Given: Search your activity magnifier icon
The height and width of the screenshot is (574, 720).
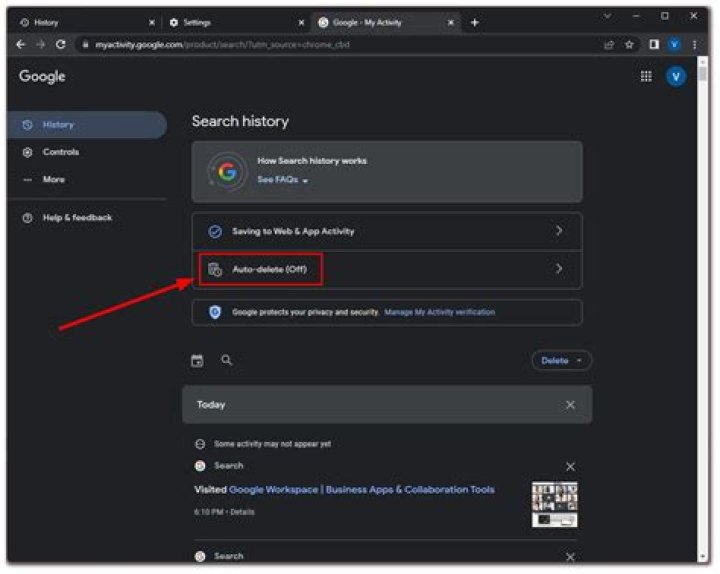Looking at the screenshot, I should pos(226,360).
